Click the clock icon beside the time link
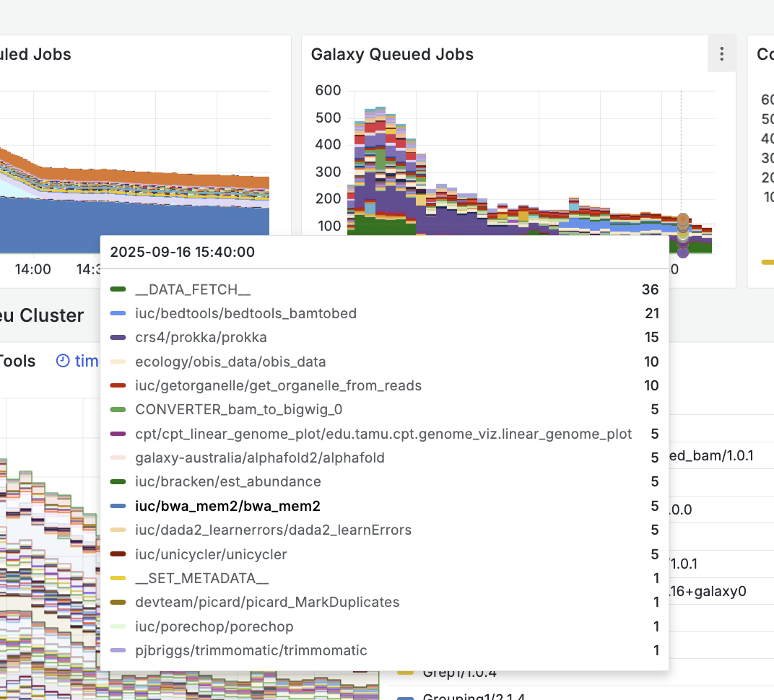Image resolution: width=774 pixels, height=700 pixels. pyautogui.click(x=63, y=361)
